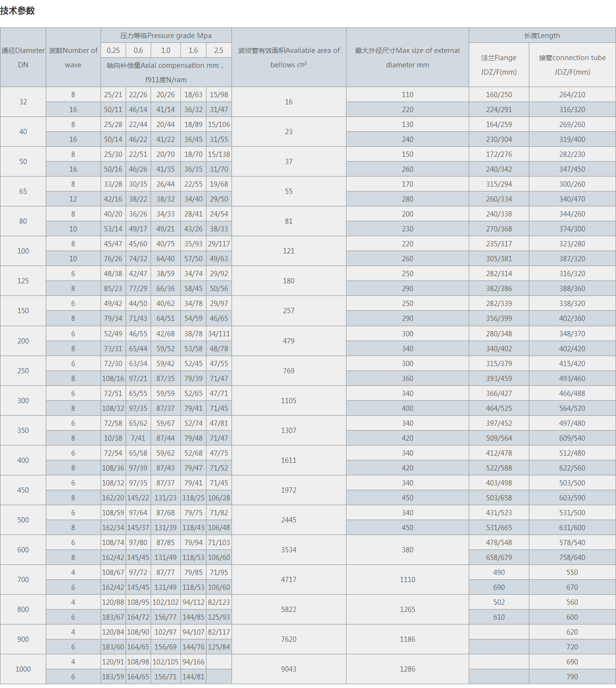The width and height of the screenshot is (616, 688).
Task: Select the 1110 max external diameter cell
Action: (x=407, y=580)
